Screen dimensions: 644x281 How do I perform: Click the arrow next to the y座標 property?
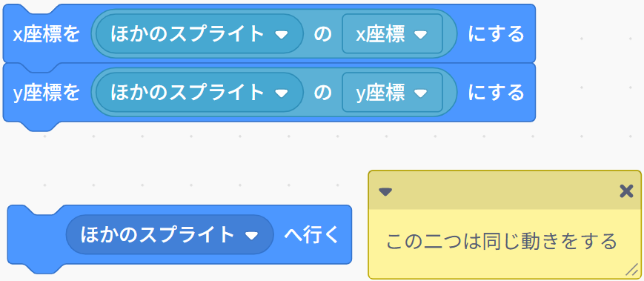(421, 94)
